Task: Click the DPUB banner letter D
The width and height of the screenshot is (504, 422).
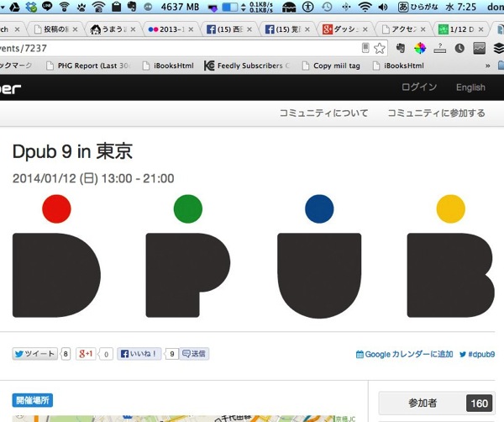Action: [x=56, y=276]
